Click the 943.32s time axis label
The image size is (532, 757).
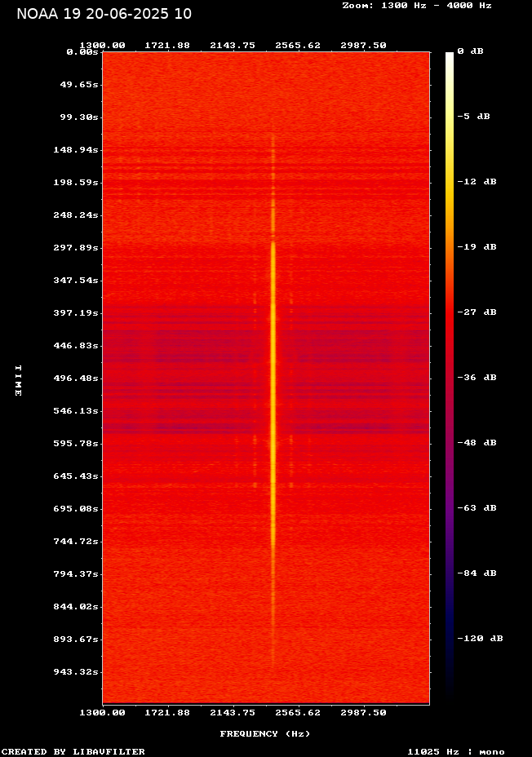click(x=76, y=672)
